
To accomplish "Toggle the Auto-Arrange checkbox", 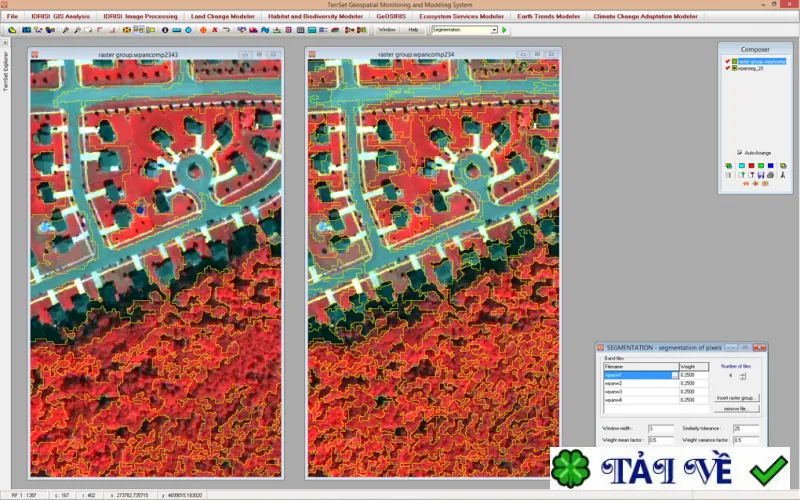I will (739, 153).
